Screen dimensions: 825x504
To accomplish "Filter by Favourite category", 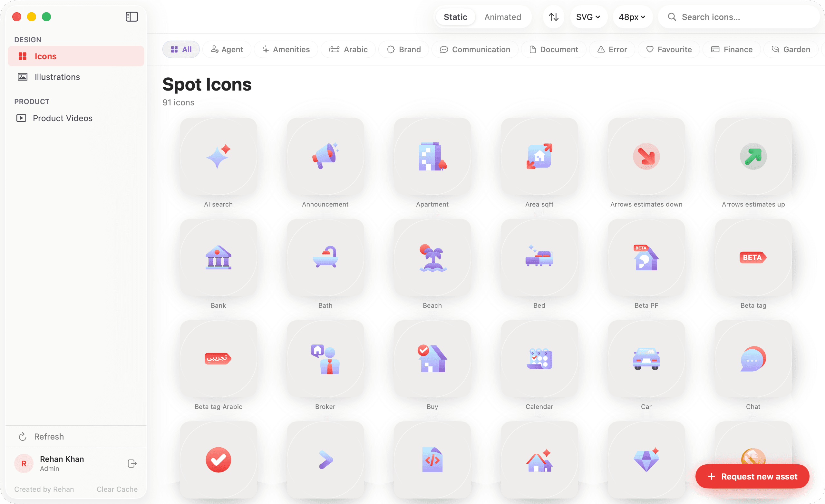I will click(669, 50).
